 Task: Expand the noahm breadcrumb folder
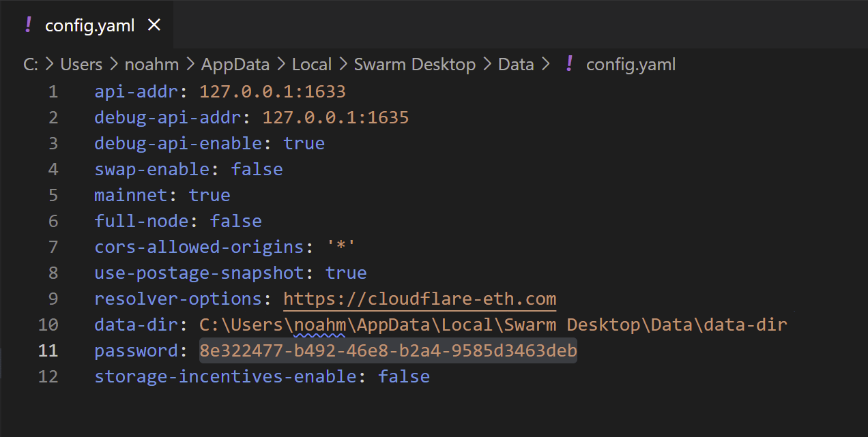pyautogui.click(x=151, y=65)
